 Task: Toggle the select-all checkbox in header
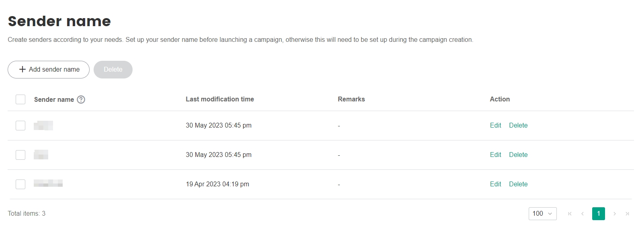click(20, 99)
